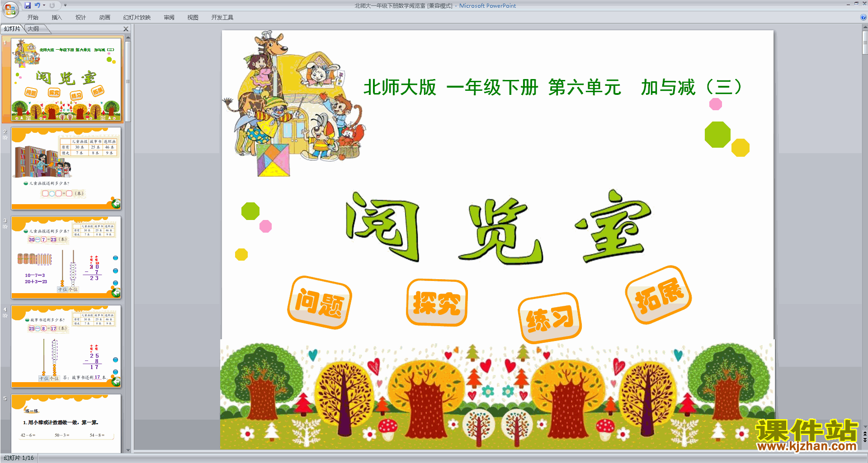Save the presentation via Quick Access
The width and height of the screenshot is (868, 463).
28,5
